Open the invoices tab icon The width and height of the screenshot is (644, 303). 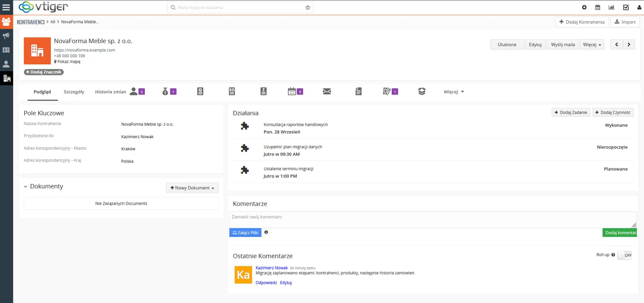pos(264,91)
